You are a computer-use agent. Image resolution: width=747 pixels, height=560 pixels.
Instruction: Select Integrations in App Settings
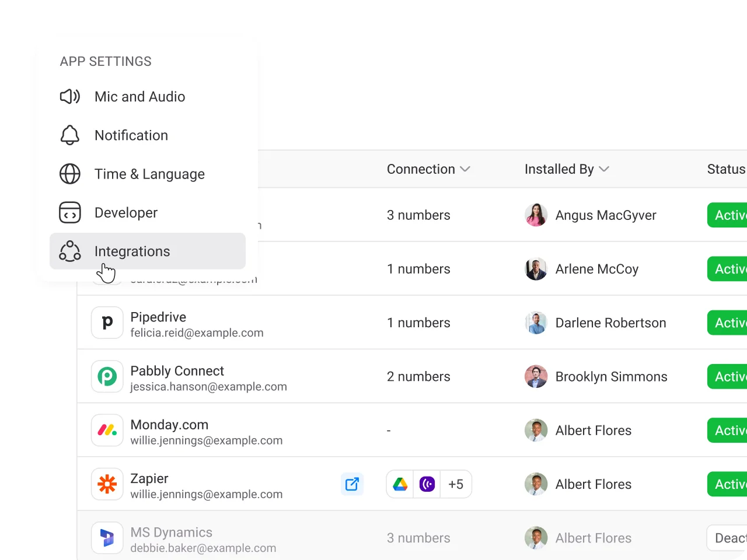(148, 251)
